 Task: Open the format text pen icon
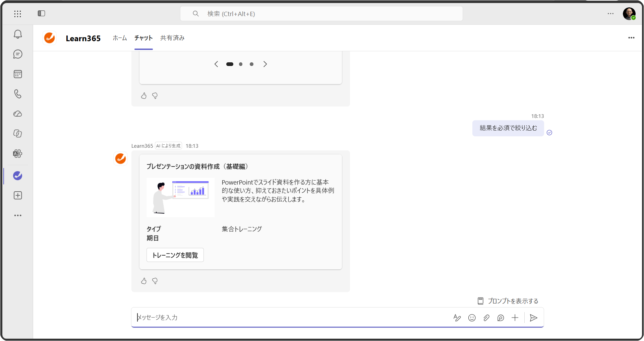tap(457, 318)
